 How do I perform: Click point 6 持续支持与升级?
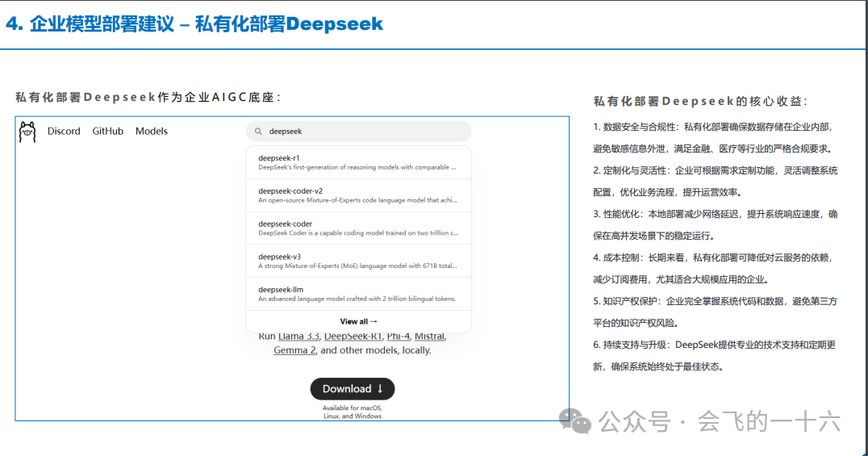[x=714, y=356]
